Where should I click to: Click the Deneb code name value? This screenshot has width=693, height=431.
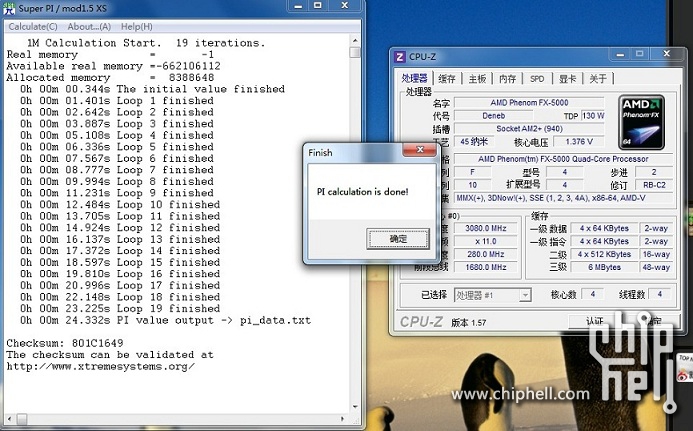coord(494,116)
